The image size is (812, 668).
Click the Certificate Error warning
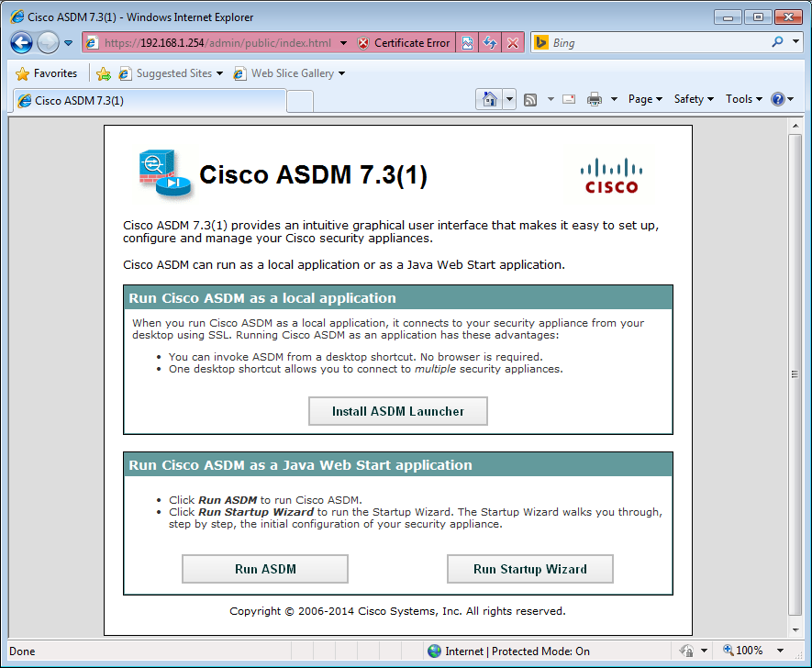404,43
